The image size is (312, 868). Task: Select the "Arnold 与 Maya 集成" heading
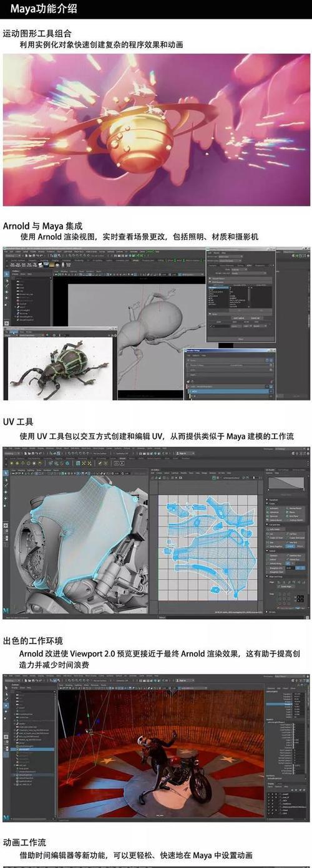43,226
